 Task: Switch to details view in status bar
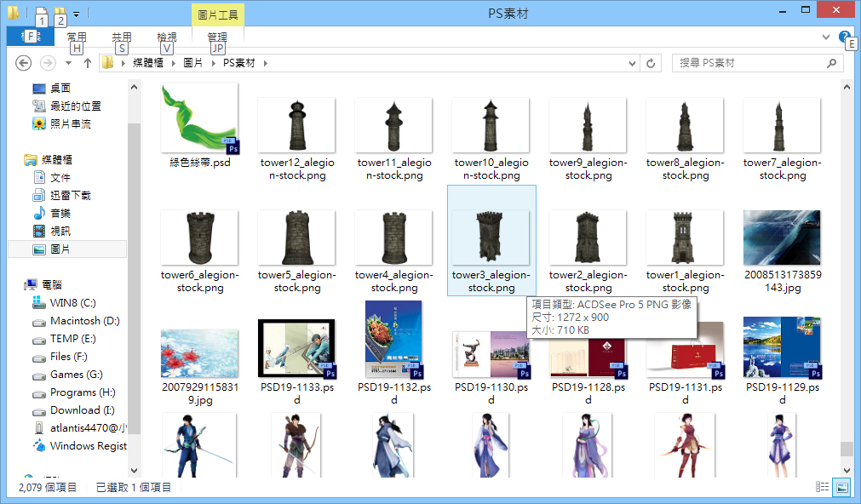[822, 487]
